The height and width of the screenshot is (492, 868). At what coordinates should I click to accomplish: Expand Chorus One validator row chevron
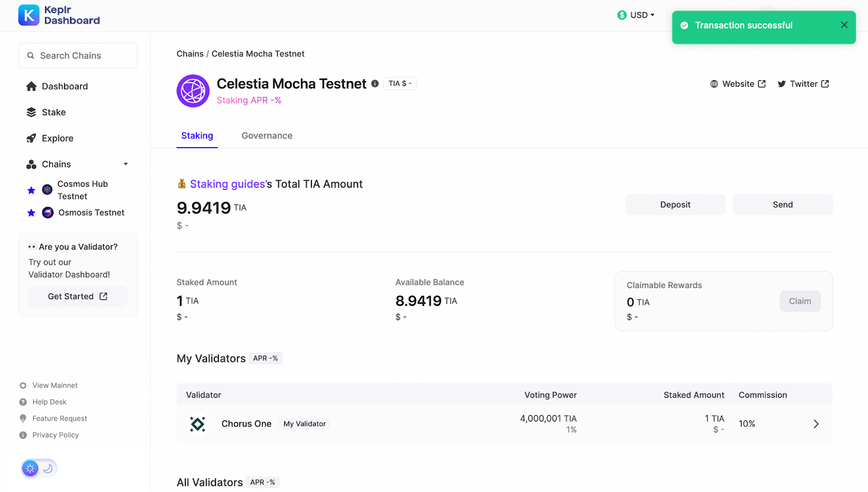pos(816,424)
